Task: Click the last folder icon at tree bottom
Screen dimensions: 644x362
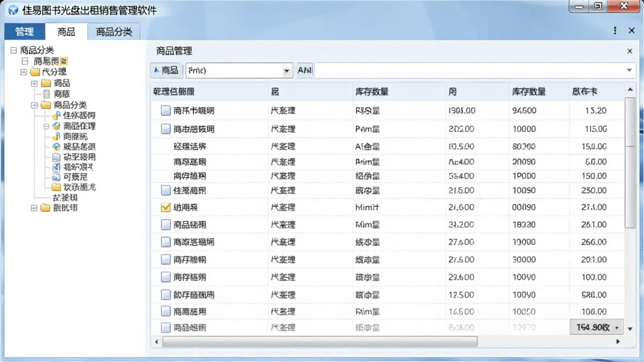Action: point(45,208)
